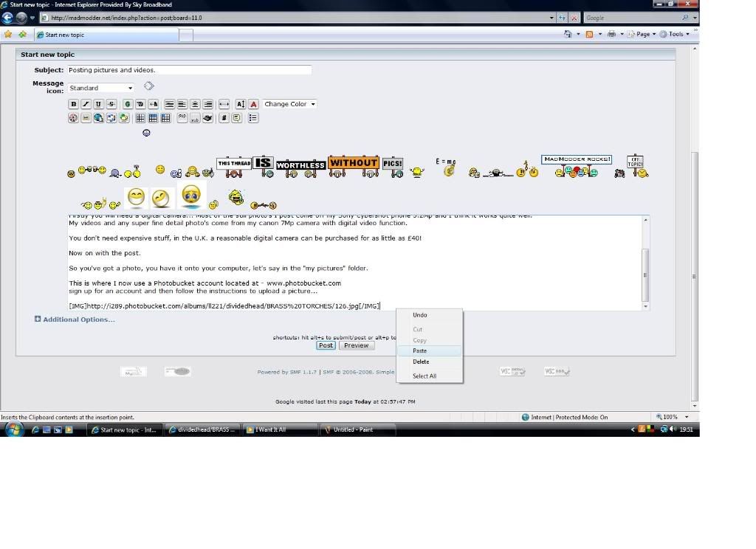Insert a hyperlink using the globe icon
This screenshot has width=756, height=549.
pyautogui.click(x=98, y=118)
